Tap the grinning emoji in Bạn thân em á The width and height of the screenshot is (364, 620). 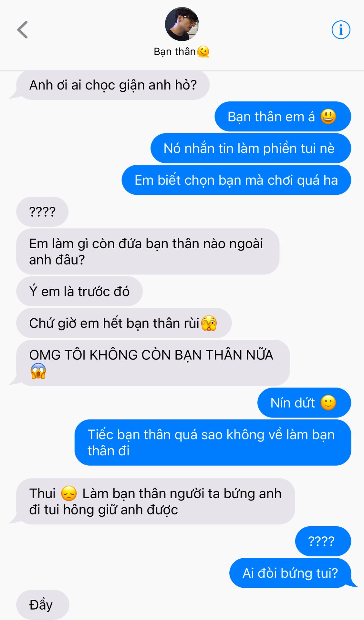328,117
